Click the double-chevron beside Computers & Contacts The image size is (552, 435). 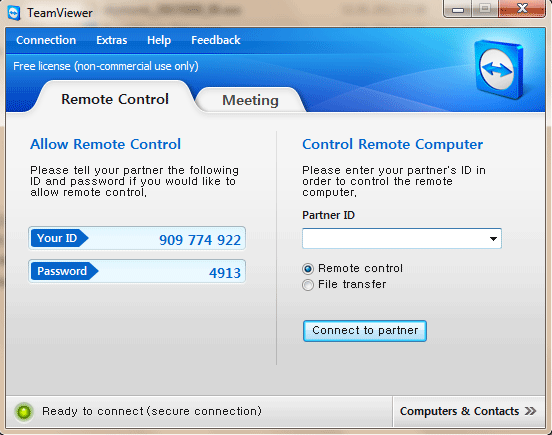tap(530, 411)
